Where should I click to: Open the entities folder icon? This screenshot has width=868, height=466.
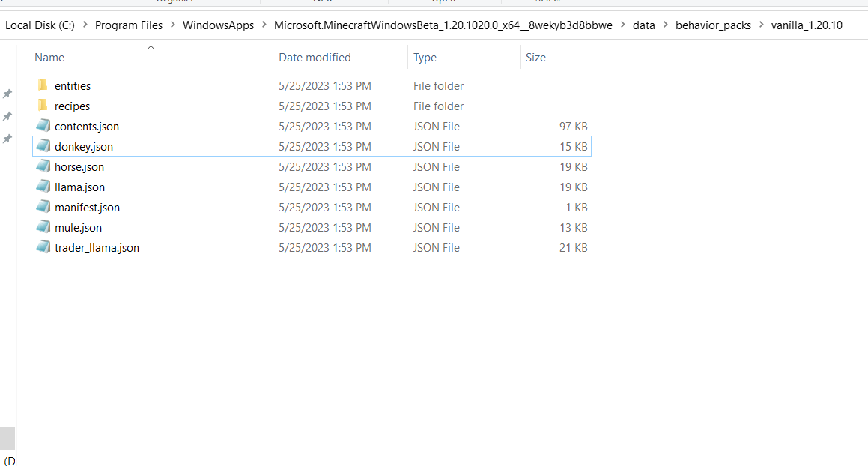[43, 85]
